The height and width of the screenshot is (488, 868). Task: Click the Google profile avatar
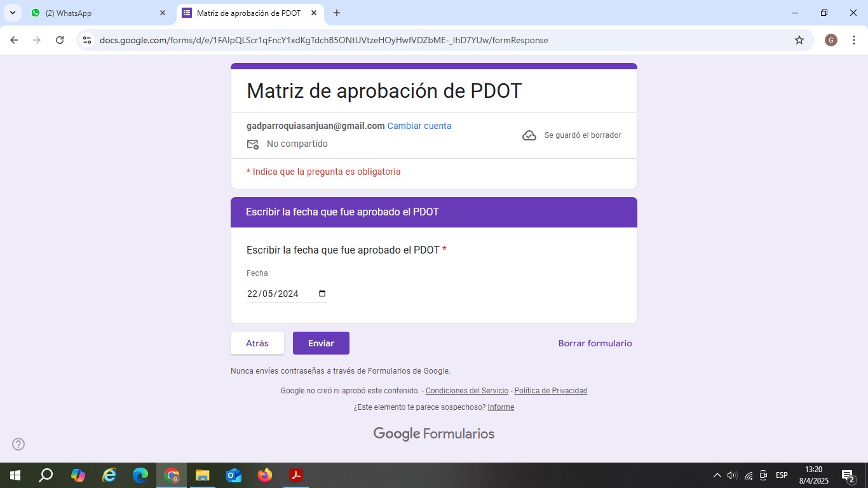(831, 40)
